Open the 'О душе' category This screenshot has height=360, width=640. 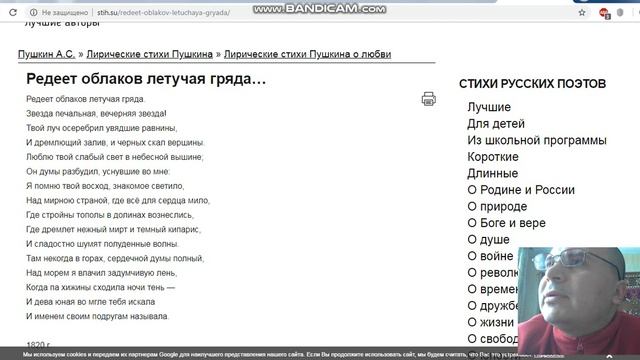tap(489, 239)
